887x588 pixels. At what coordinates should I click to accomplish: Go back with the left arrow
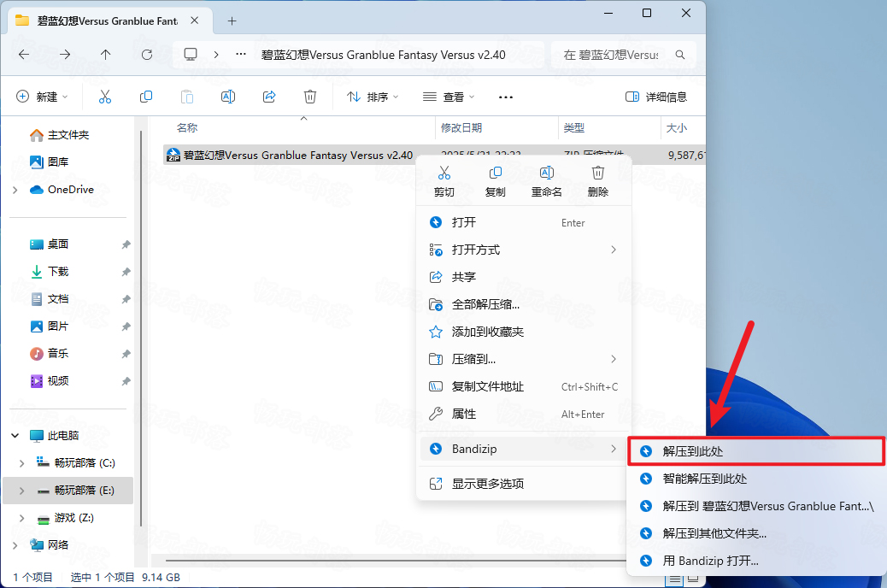tap(24, 55)
